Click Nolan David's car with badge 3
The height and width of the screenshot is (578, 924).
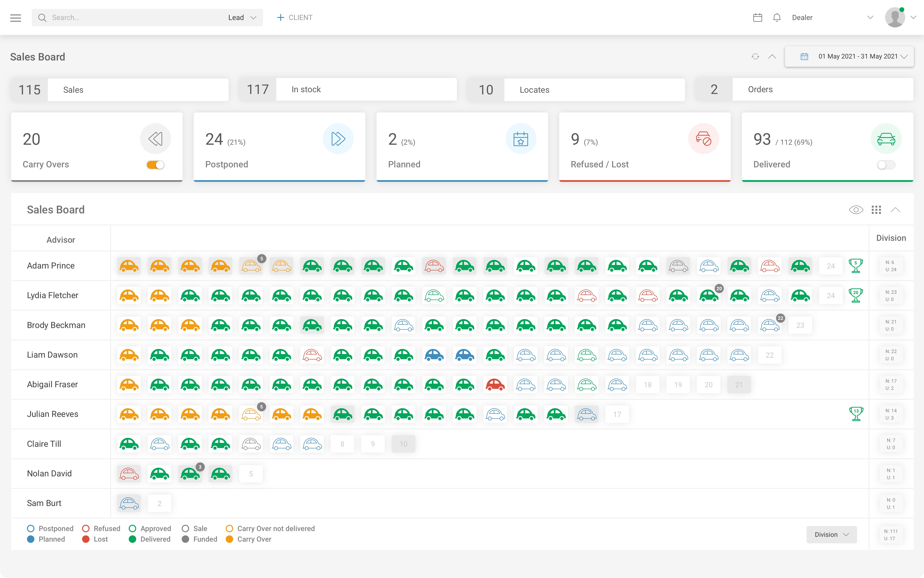pos(190,474)
